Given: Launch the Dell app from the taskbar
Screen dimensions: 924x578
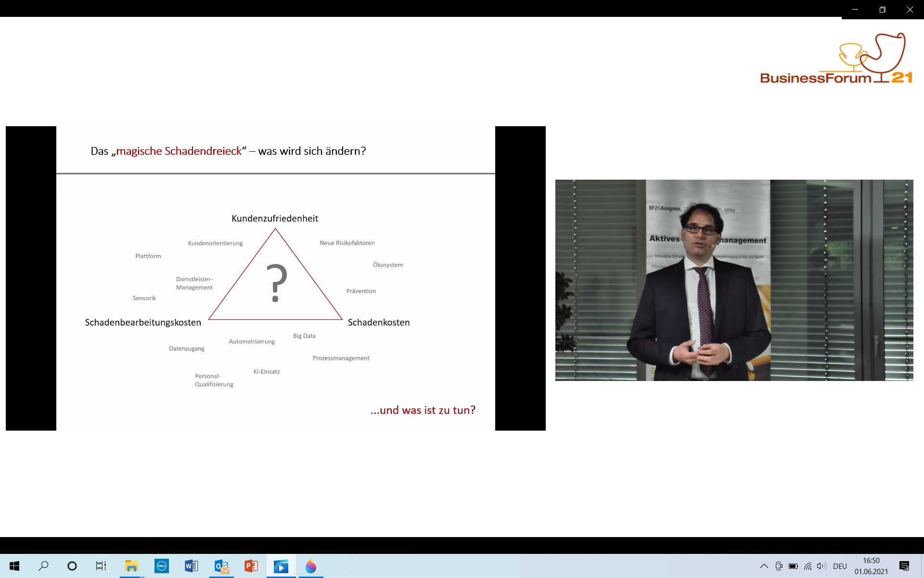Looking at the screenshot, I should 162,566.
